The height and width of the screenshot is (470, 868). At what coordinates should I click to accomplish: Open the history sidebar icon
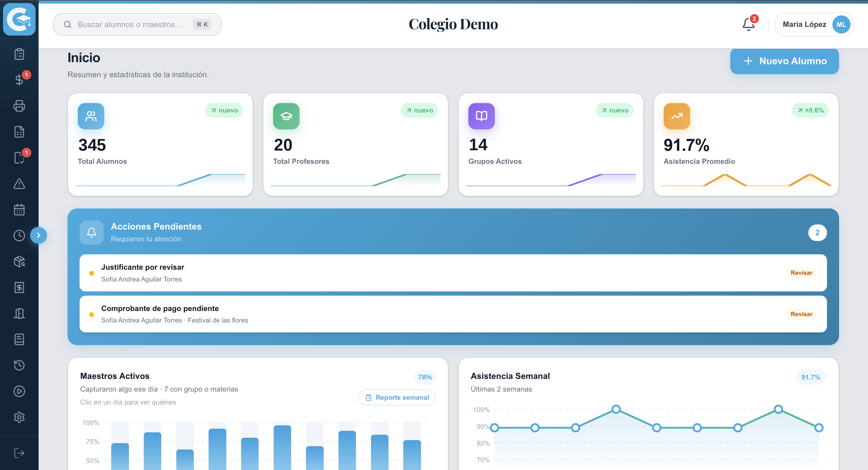click(19, 366)
